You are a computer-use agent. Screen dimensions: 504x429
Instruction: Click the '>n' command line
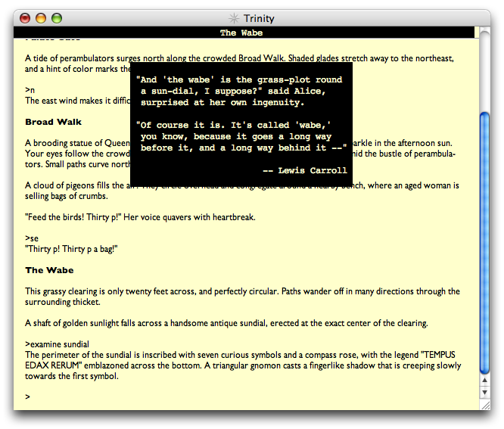[x=29, y=90]
